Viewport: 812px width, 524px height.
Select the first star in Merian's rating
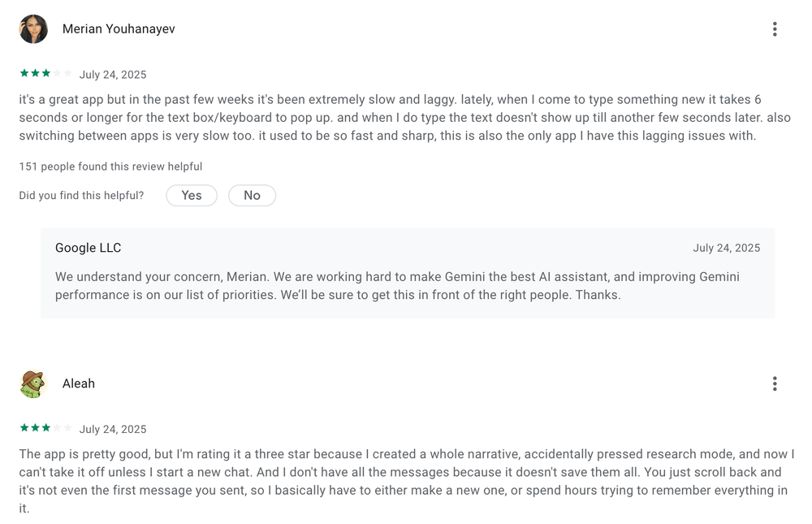pyautogui.click(x=23, y=73)
